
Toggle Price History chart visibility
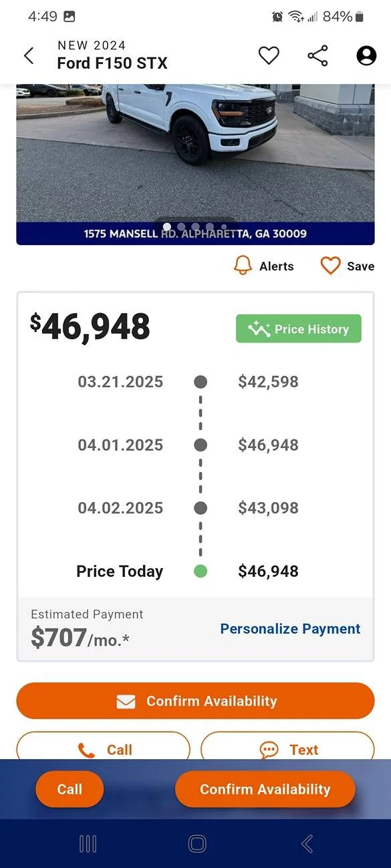point(298,329)
